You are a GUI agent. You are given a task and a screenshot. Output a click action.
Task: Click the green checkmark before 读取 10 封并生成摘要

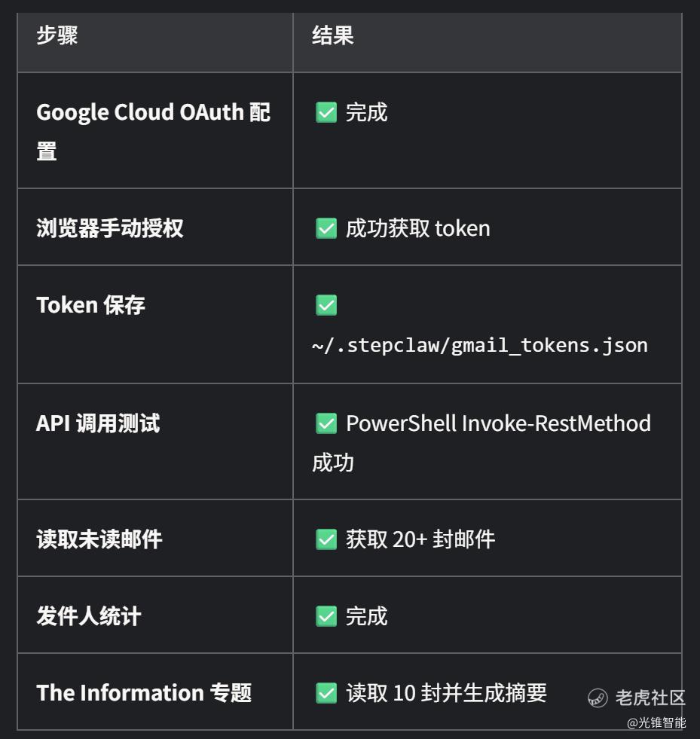click(326, 693)
